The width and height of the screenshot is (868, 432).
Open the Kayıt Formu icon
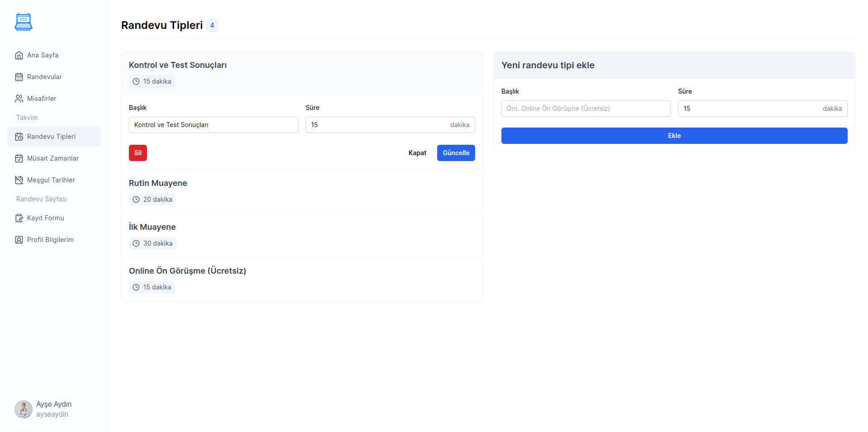point(19,218)
